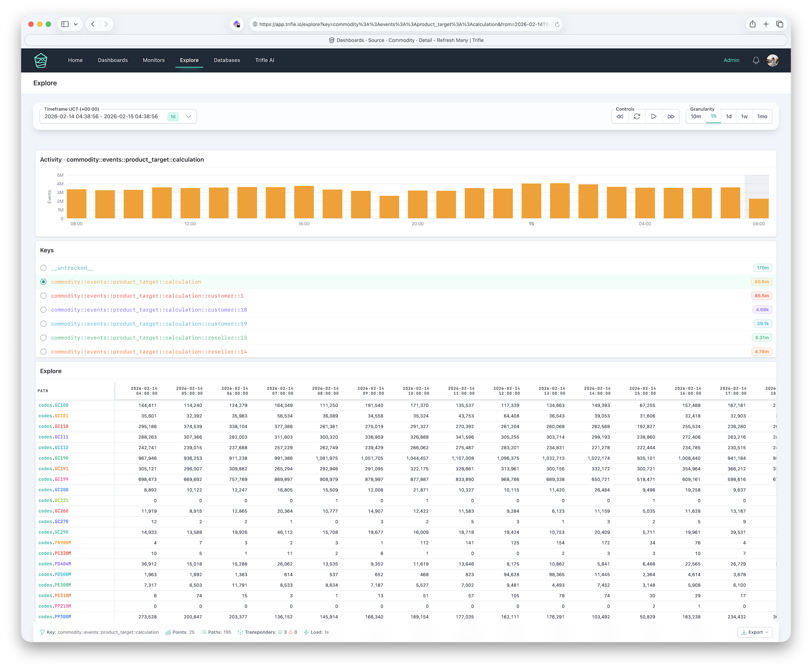Set granularity to 1d
The width and height of the screenshot is (812, 670).
pyautogui.click(x=728, y=117)
